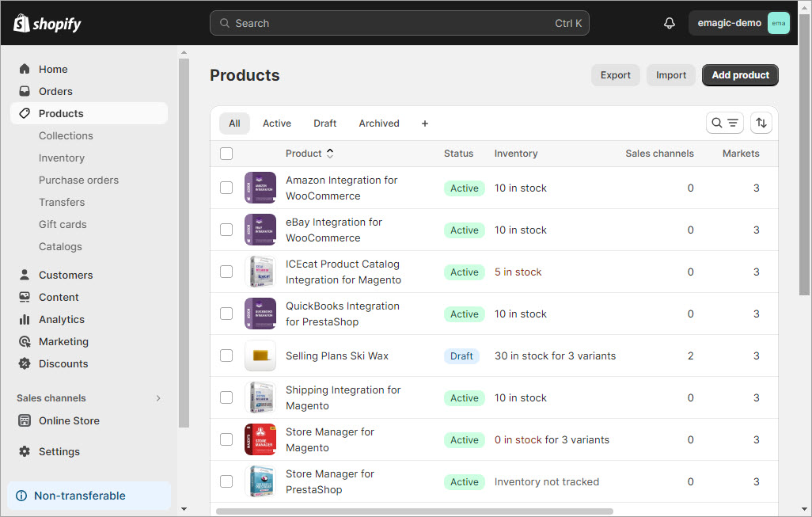
Task: Open Selling Plans Ski Wax thumbnail
Action: point(260,355)
